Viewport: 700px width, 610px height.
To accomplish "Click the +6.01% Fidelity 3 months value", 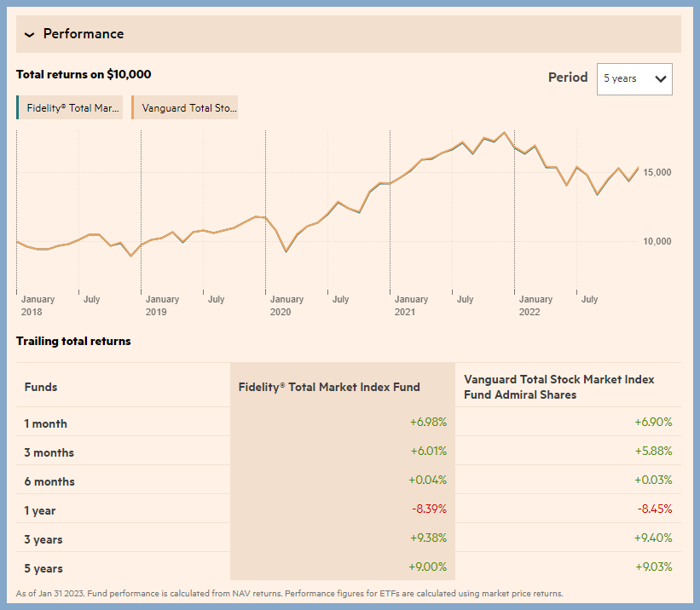I will point(429,452).
